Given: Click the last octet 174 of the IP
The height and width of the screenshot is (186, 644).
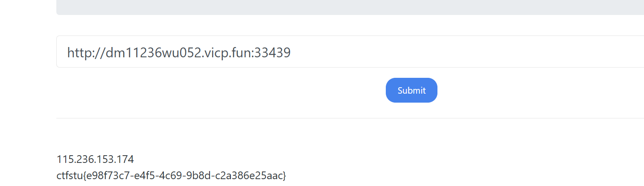Looking at the screenshot, I should 126,159.
